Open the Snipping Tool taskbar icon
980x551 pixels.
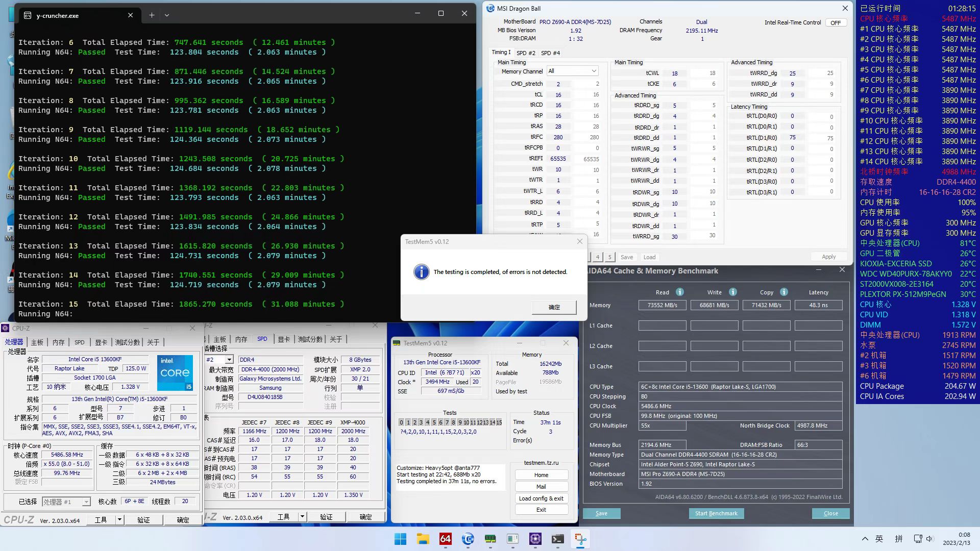click(x=580, y=539)
